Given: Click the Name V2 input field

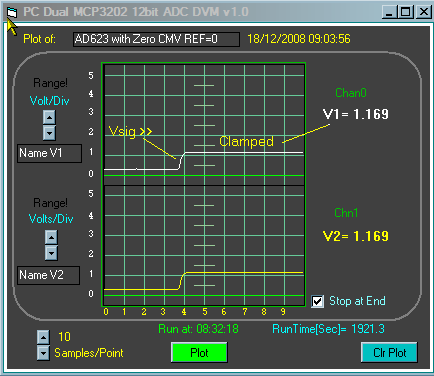Looking at the screenshot, I should pyautogui.click(x=49, y=275).
